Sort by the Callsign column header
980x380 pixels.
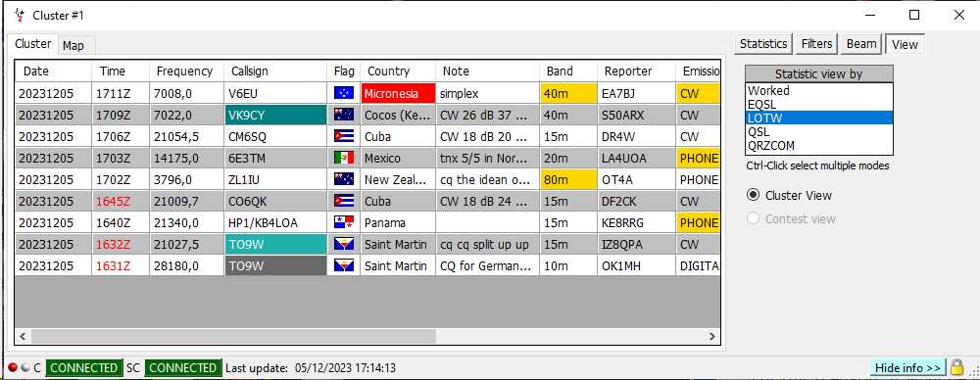point(275,71)
